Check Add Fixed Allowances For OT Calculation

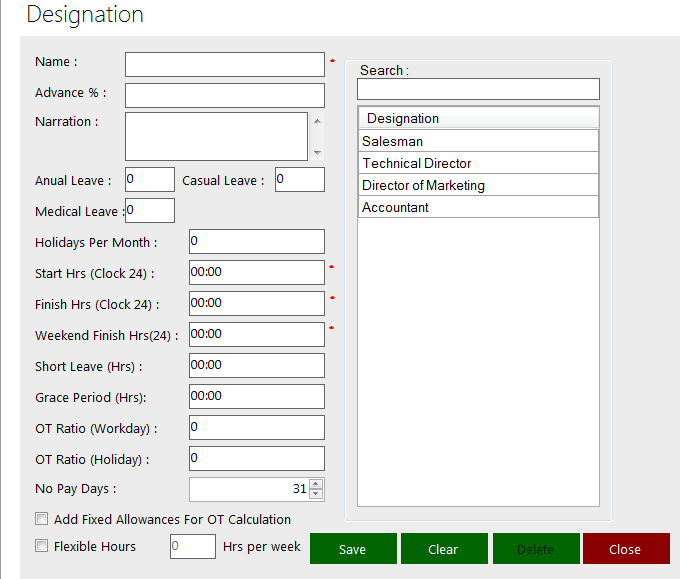(x=41, y=519)
